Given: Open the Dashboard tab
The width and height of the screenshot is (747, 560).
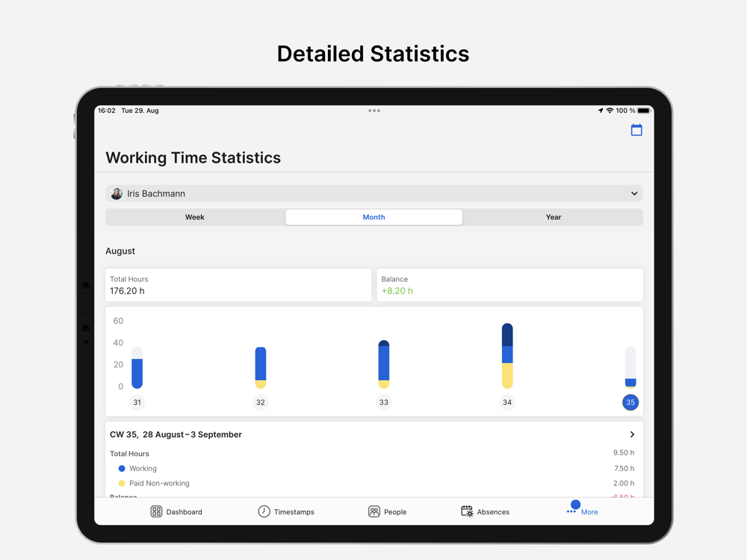Looking at the screenshot, I should coord(176,511).
